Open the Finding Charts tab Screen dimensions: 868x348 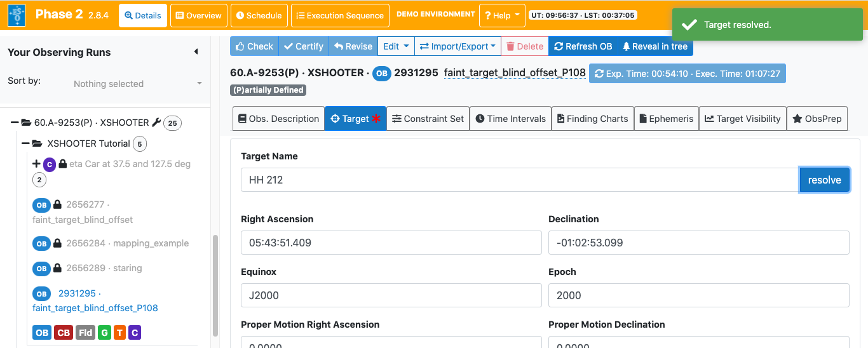pos(592,119)
